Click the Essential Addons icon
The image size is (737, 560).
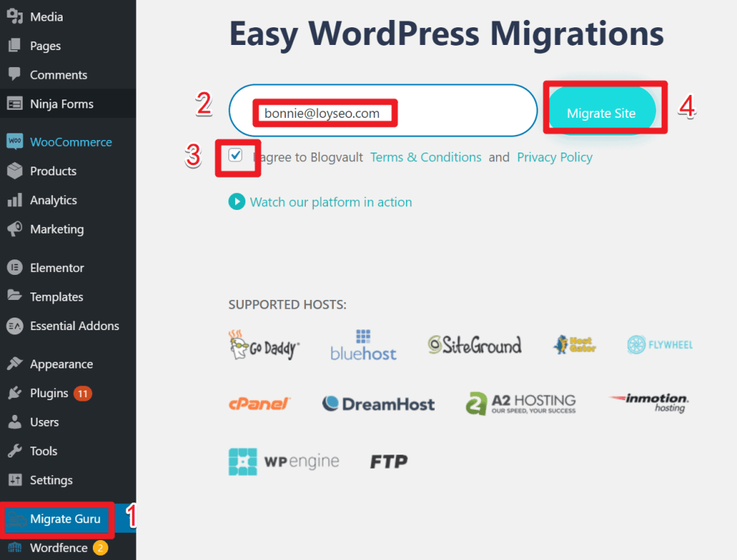pos(15,326)
